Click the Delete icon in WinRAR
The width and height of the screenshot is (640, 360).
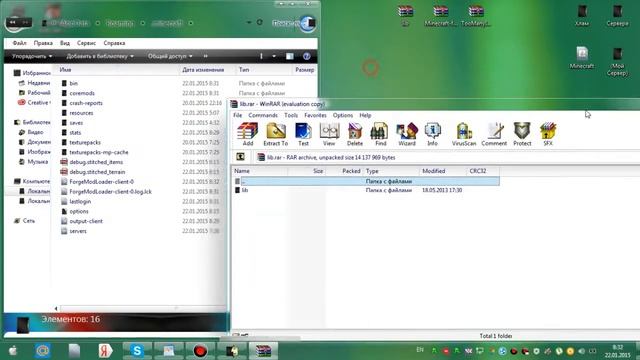[x=355, y=134]
